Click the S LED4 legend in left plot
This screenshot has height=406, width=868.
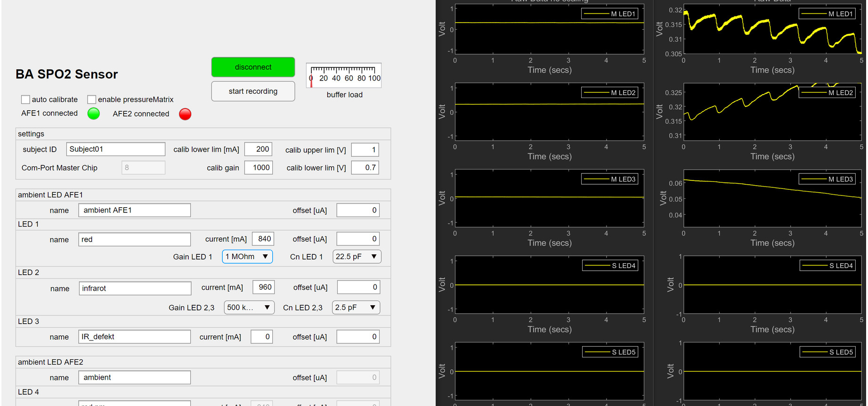[x=610, y=266]
